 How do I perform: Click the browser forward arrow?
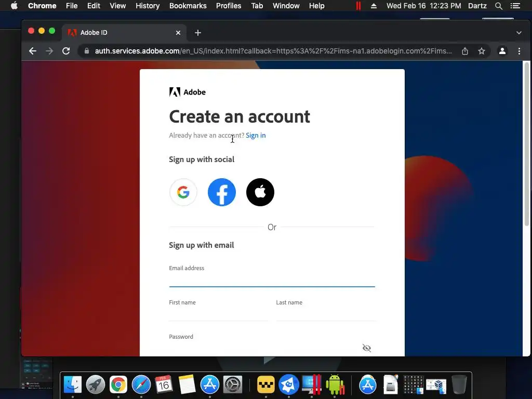pyautogui.click(x=49, y=51)
